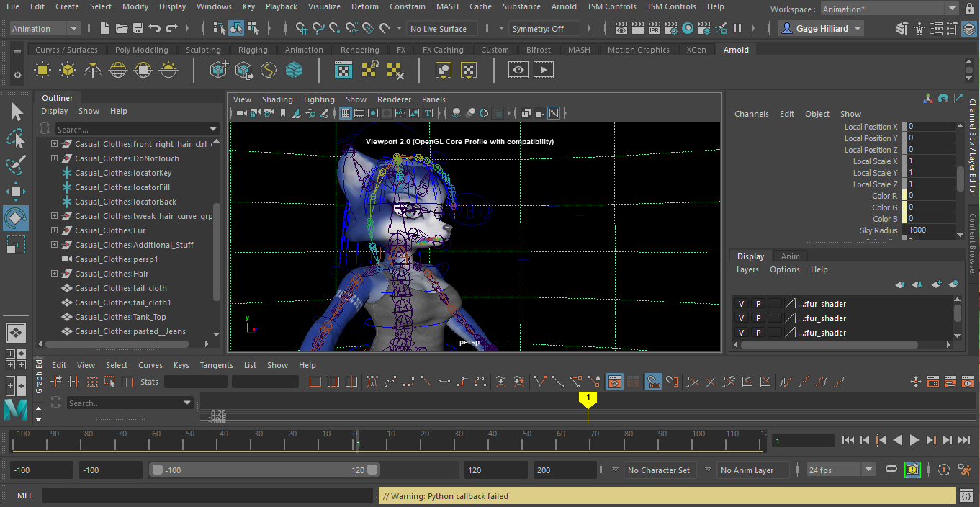The image size is (980, 507).
Task: Redo action icon
Action: [x=171, y=29]
